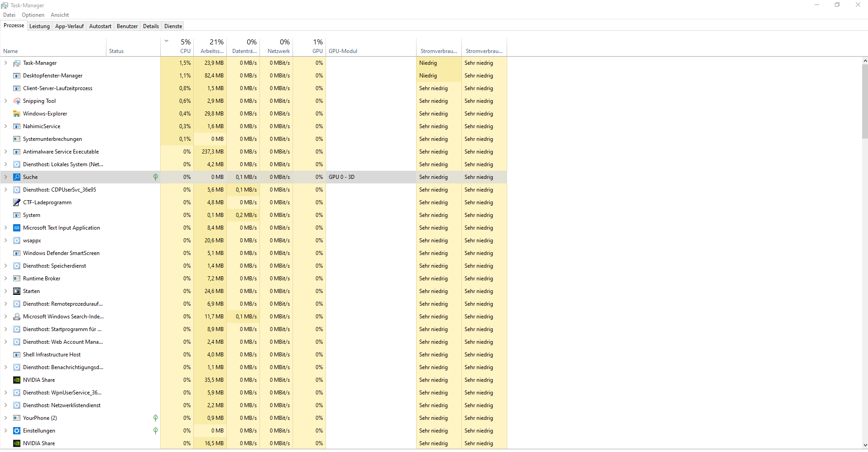Click the Desktopfenster-Manager process icon
Screen dimensions: 868x452
coord(17,76)
